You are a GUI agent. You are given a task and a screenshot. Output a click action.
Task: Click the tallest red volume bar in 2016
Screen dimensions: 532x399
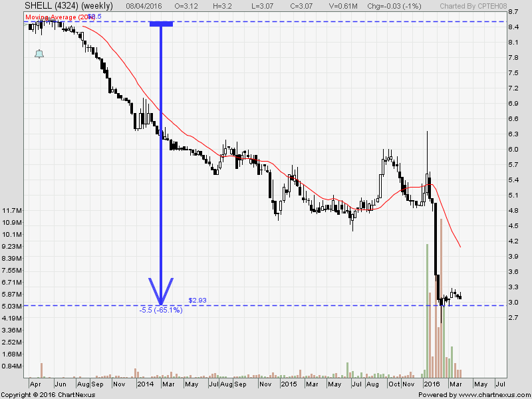click(x=441, y=298)
